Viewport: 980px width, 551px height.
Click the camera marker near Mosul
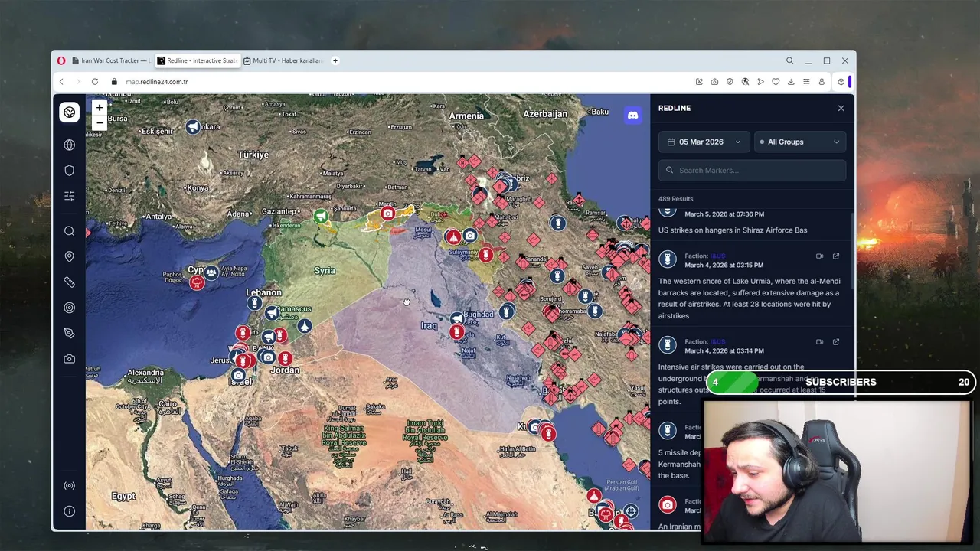tap(469, 236)
